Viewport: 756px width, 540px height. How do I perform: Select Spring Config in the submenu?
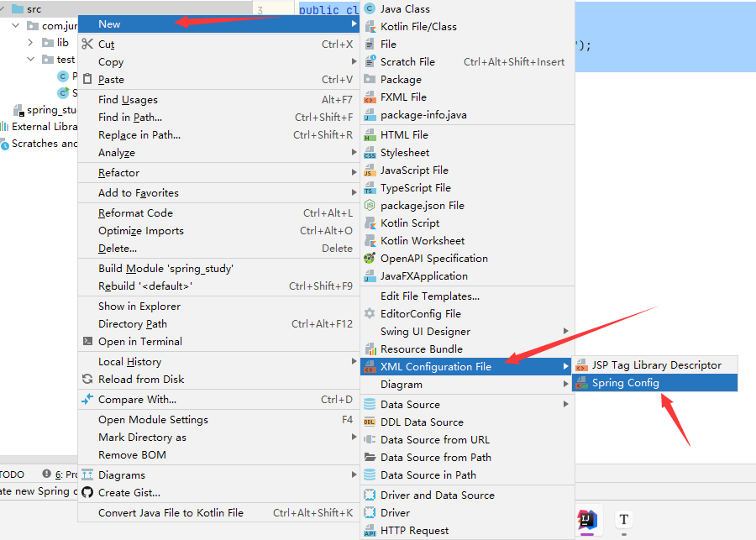point(654,383)
